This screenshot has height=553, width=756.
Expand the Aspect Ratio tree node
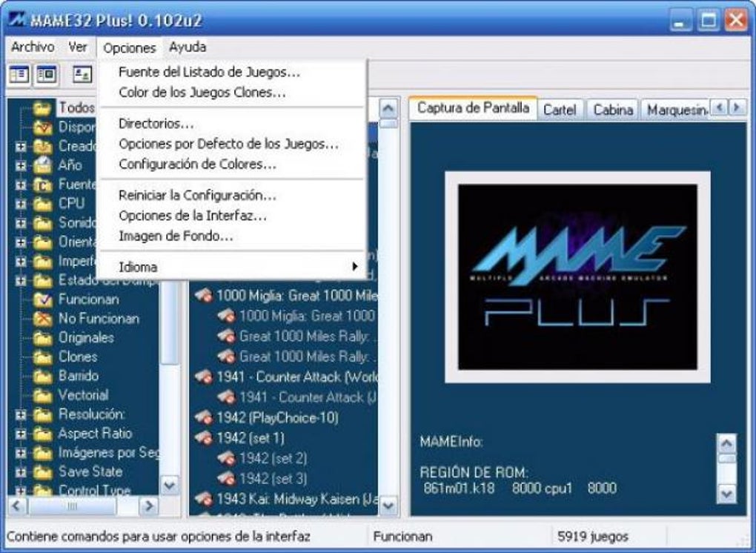coord(21,434)
